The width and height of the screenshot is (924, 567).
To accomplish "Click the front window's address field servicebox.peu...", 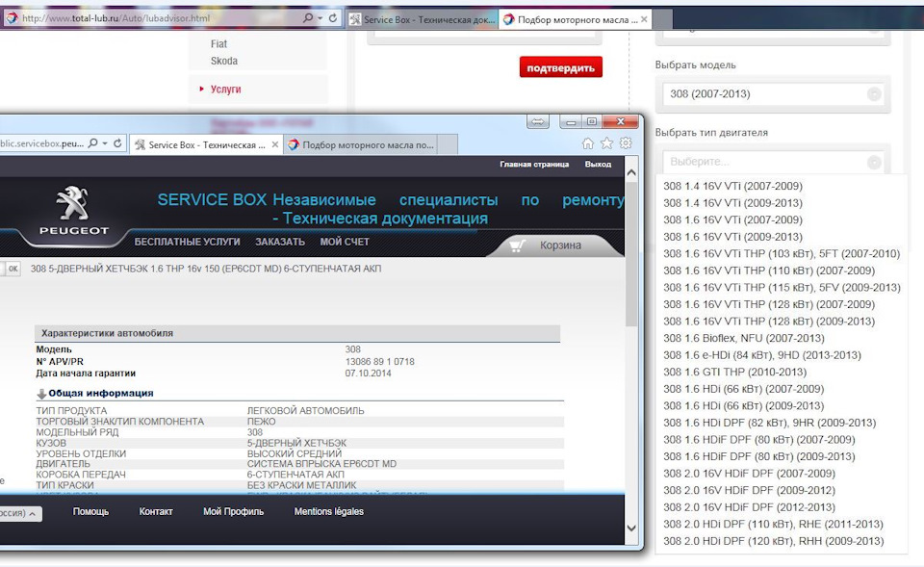I will point(41,143).
